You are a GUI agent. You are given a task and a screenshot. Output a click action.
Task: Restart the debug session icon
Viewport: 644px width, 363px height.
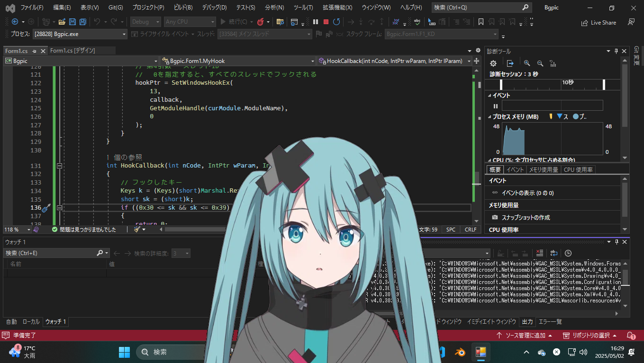(x=336, y=22)
